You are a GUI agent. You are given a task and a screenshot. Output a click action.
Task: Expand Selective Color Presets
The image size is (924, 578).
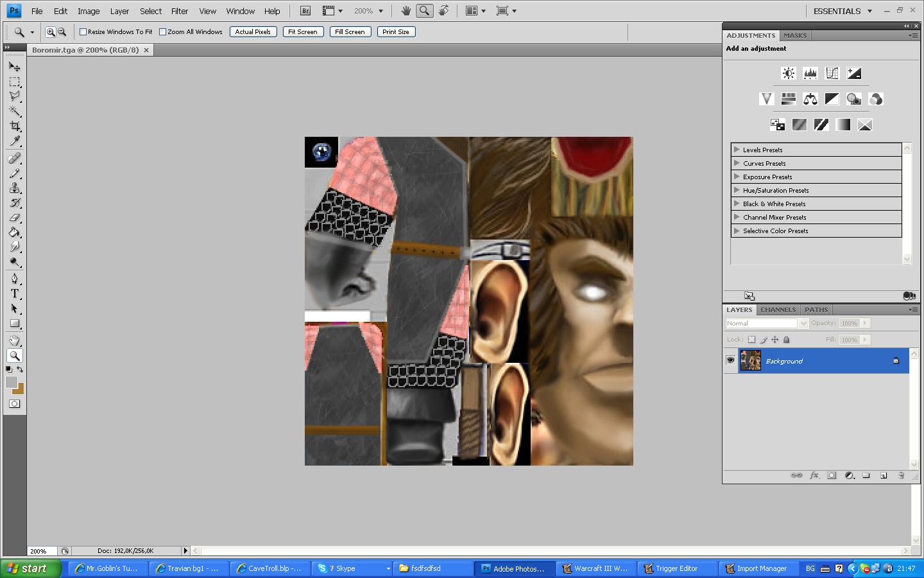tap(737, 231)
